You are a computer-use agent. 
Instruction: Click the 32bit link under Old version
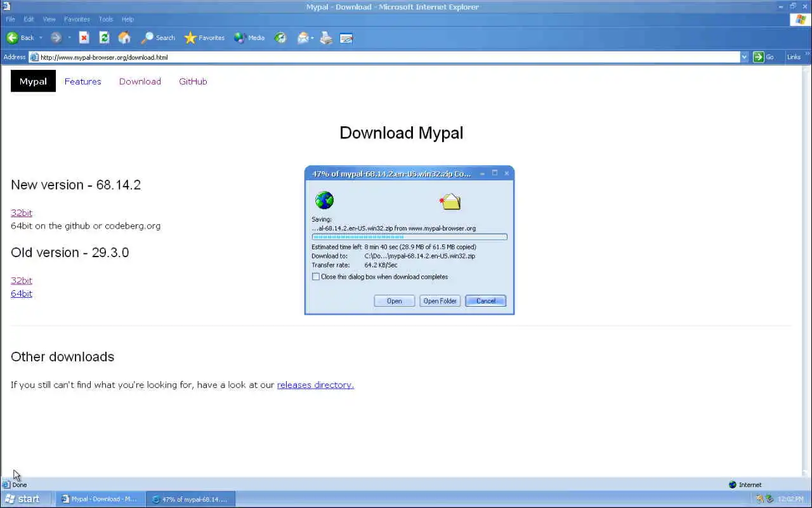pos(22,280)
